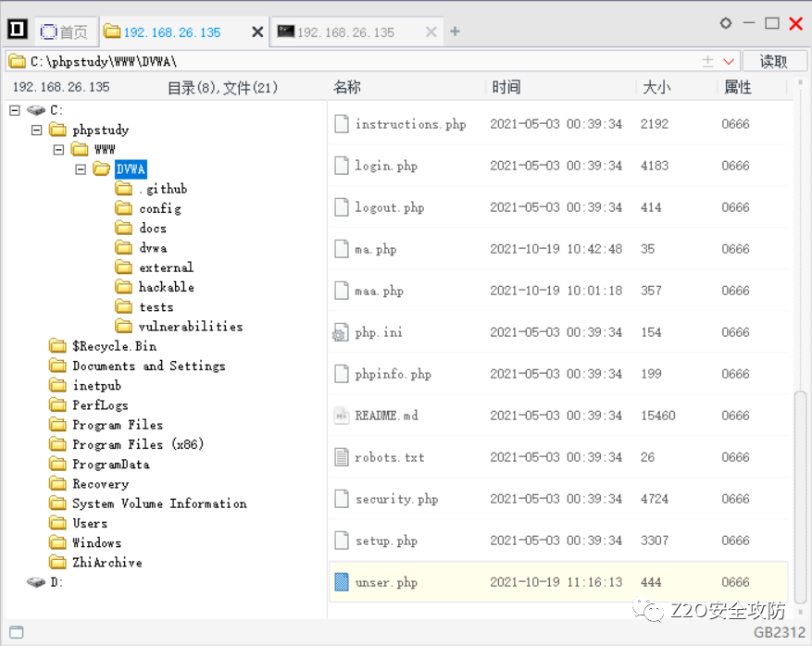Sort by 属性 attribute column header
Viewport: 812px width, 646px height.
point(738,87)
